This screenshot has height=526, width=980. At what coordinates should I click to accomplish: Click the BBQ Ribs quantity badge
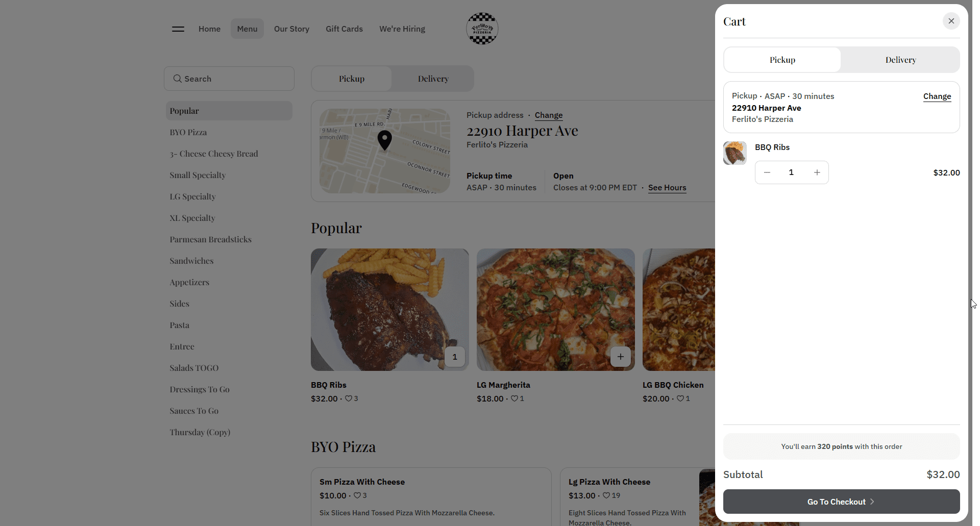tap(454, 357)
